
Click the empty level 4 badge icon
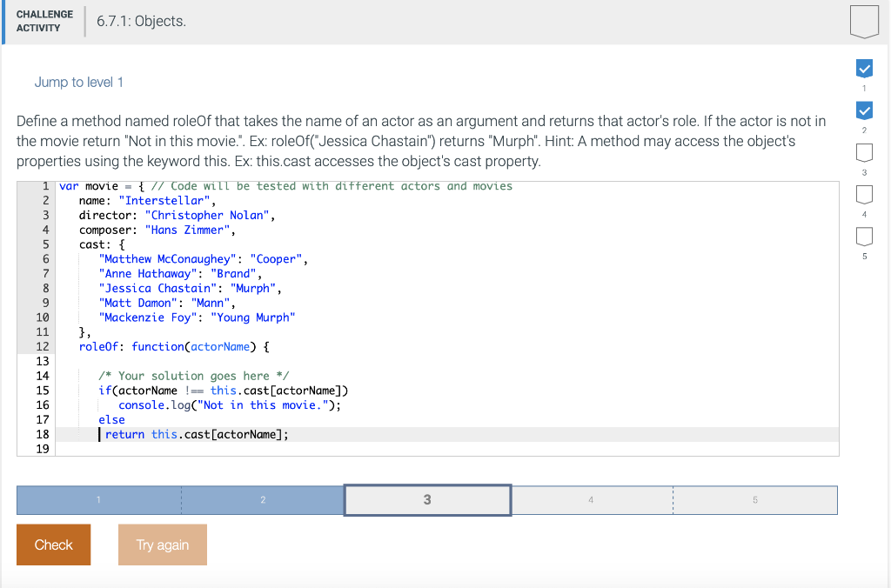coord(864,193)
